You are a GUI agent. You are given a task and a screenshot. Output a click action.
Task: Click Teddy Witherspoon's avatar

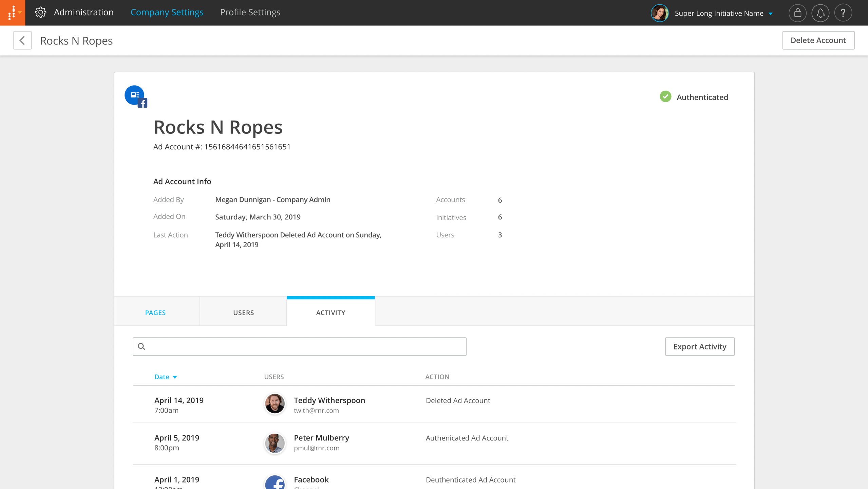(275, 404)
